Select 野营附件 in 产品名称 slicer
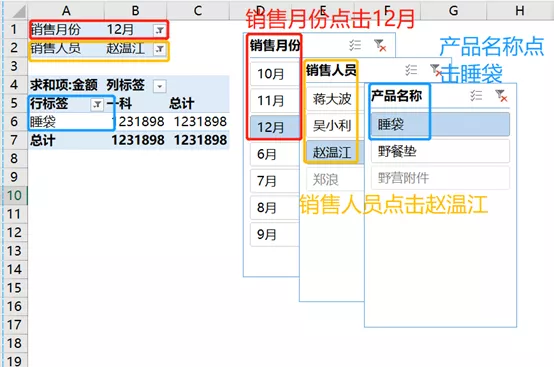 [440, 178]
